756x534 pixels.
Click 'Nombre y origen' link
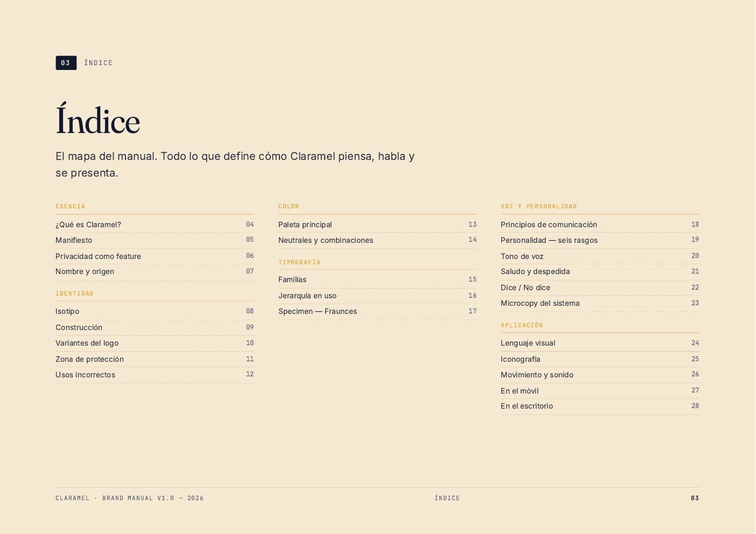(x=85, y=271)
